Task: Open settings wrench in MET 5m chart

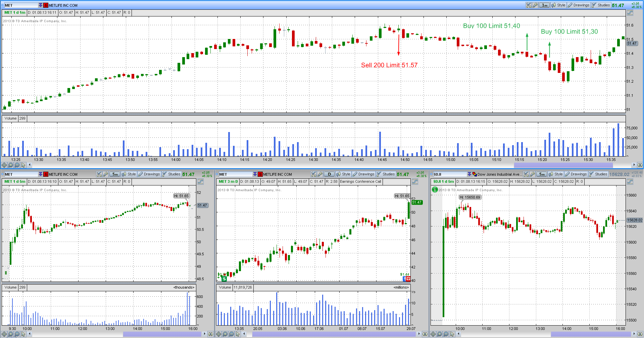Action: (x=105, y=174)
